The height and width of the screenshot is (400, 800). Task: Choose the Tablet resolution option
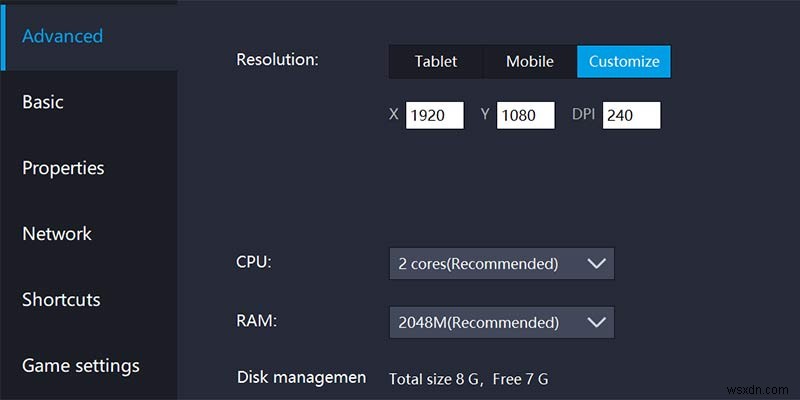pos(436,61)
